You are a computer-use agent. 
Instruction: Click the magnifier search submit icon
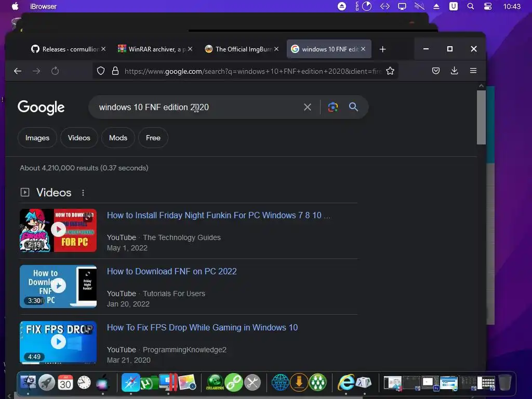(353, 107)
